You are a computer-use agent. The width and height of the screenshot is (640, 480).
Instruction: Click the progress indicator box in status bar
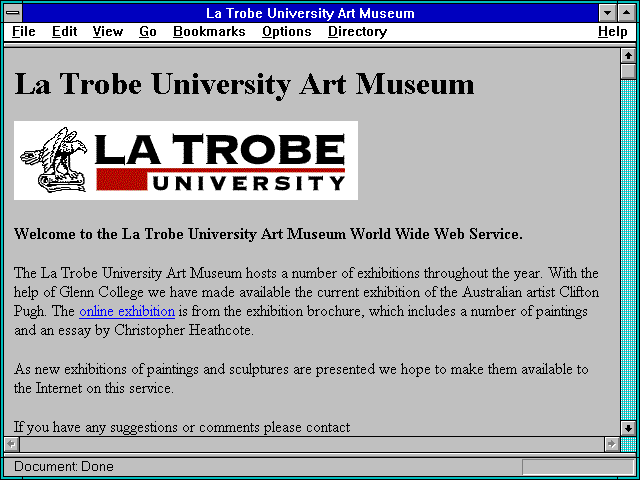pos(578,467)
